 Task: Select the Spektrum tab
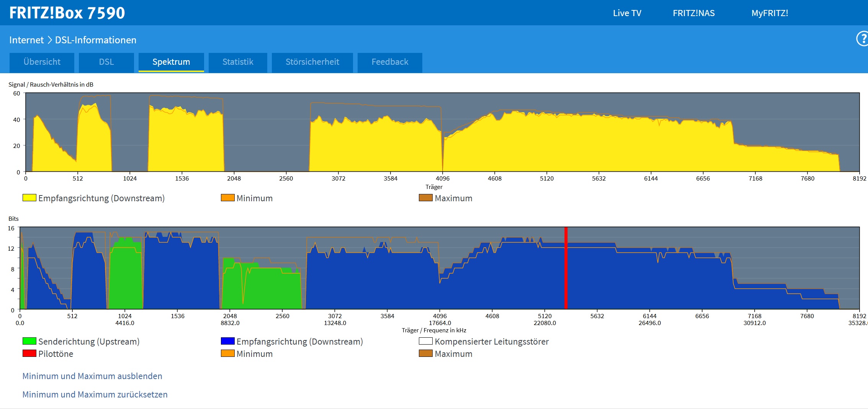point(171,62)
